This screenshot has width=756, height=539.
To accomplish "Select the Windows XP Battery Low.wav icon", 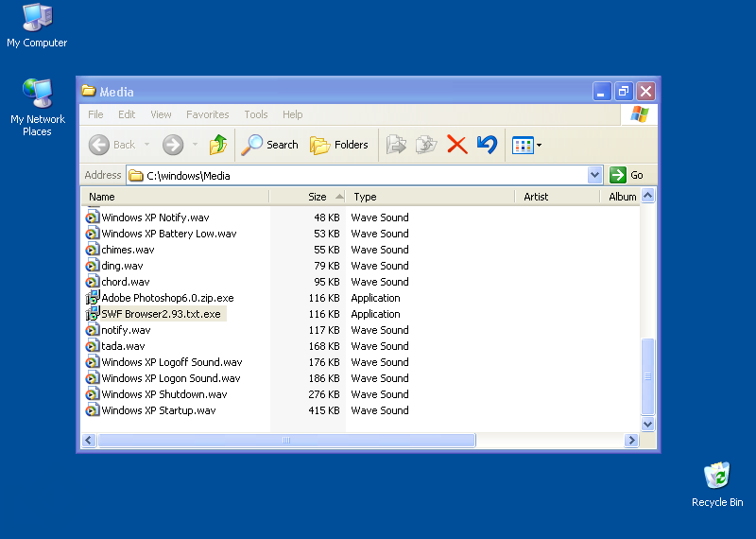I will pyautogui.click(x=92, y=234).
